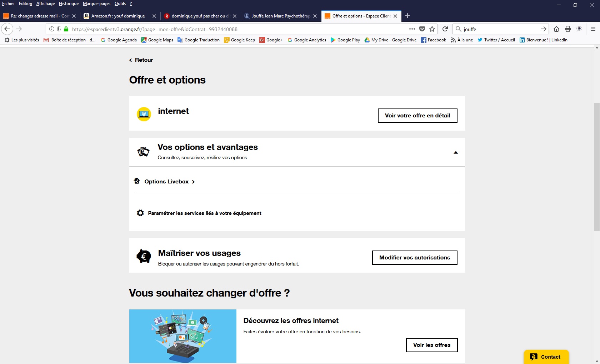Open page actions three-dot menu in address bar
The width and height of the screenshot is (600, 364).
(412, 29)
